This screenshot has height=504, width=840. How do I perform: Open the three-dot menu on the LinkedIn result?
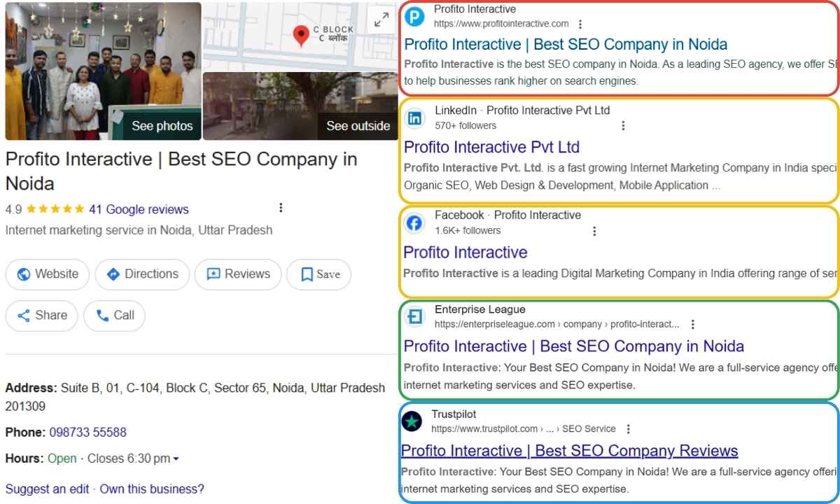click(x=624, y=125)
